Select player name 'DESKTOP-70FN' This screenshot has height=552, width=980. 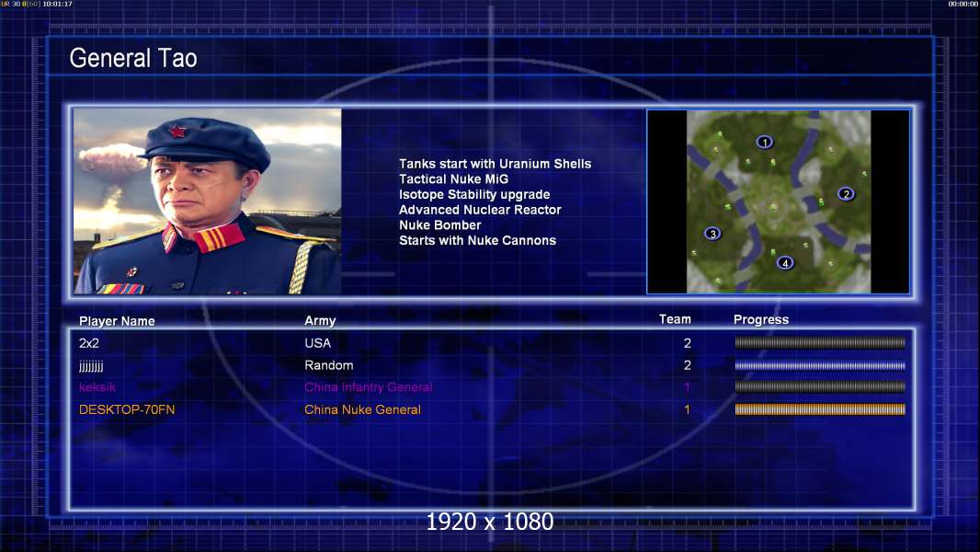click(127, 409)
